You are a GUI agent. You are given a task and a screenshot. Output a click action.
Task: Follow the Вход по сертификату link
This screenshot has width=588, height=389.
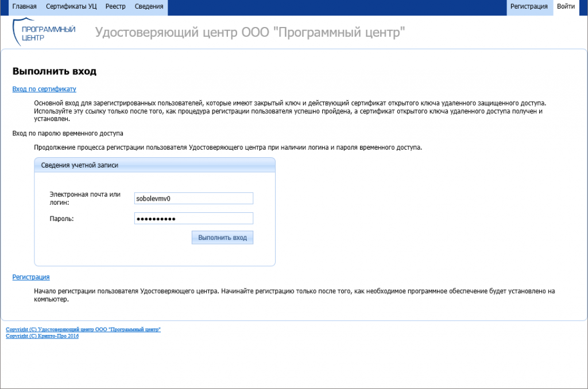point(44,89)
